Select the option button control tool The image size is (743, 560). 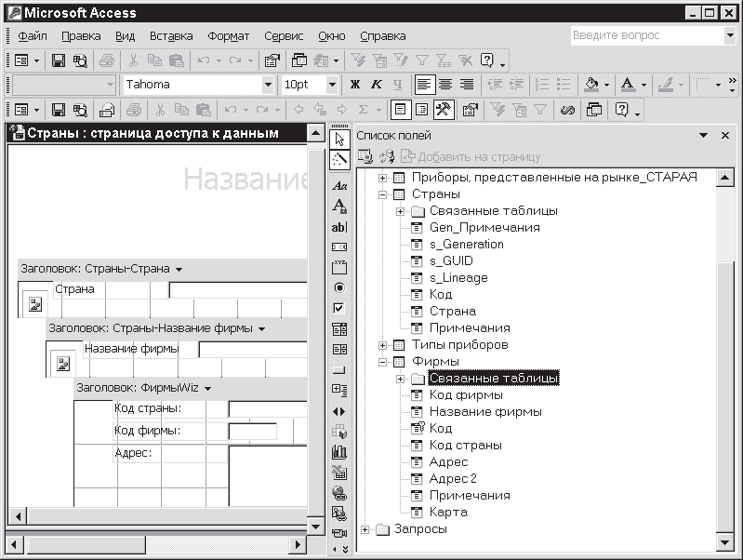pyautogui.click(x=339, y=287)
